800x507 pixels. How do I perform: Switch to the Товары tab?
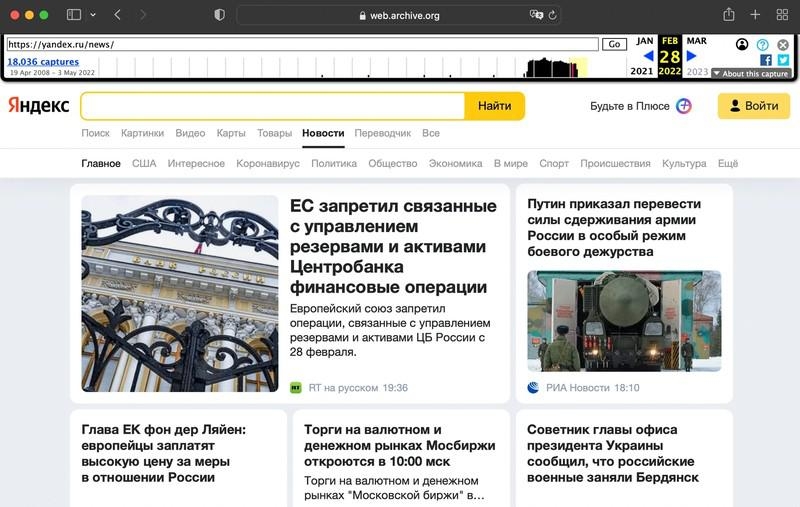click(274, 133)
